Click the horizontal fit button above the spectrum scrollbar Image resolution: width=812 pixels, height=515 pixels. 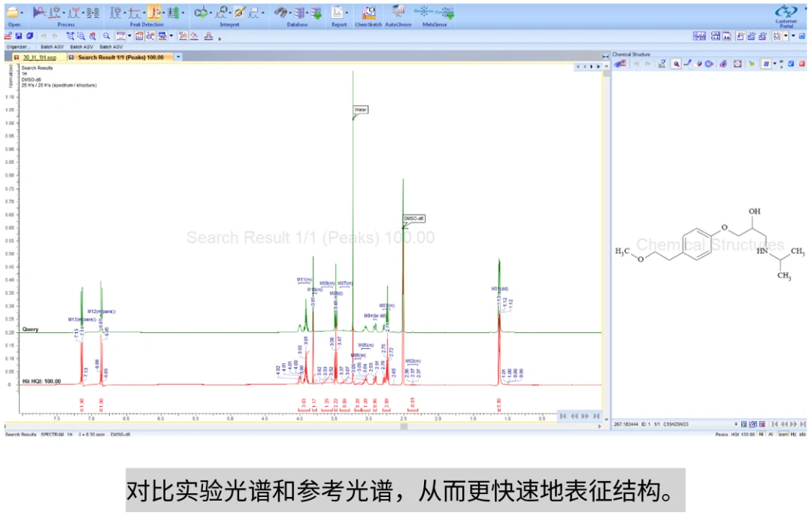(x=605, y=56)
